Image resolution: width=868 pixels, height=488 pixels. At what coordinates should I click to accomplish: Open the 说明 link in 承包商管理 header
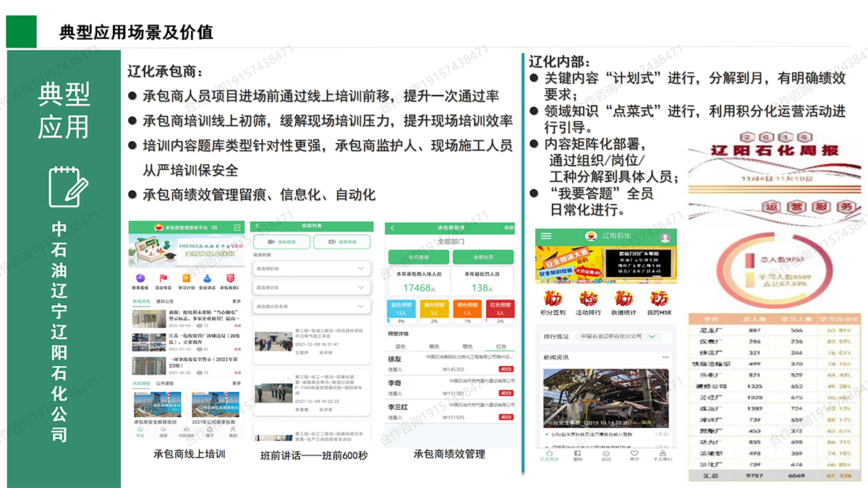point(508,228)
